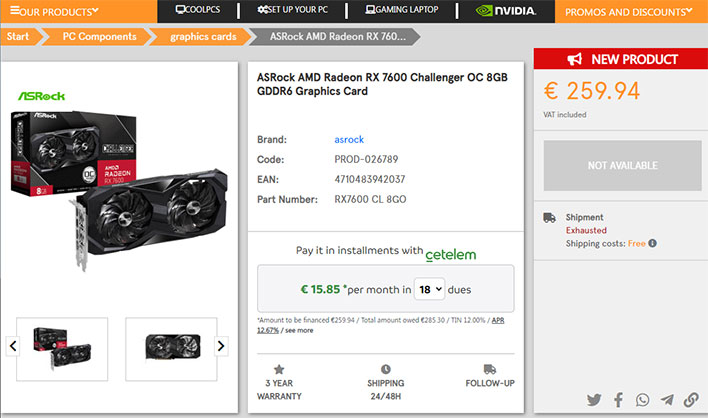Click the VAT included text

[x=565, y=115]
